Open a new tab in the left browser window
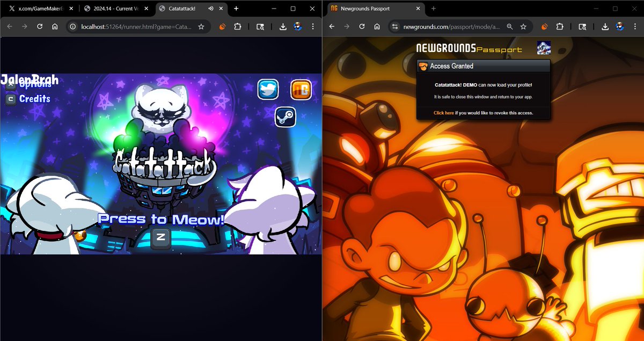Image resolution: width=644 pixels, height=341 pixels. (x=236, y=9)
